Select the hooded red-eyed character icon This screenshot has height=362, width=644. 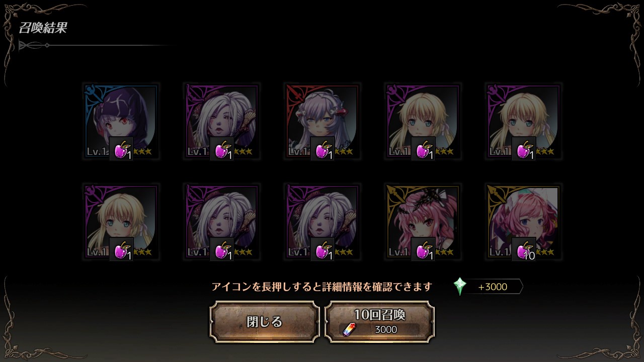pyautogui.click(x=121, y=121)
